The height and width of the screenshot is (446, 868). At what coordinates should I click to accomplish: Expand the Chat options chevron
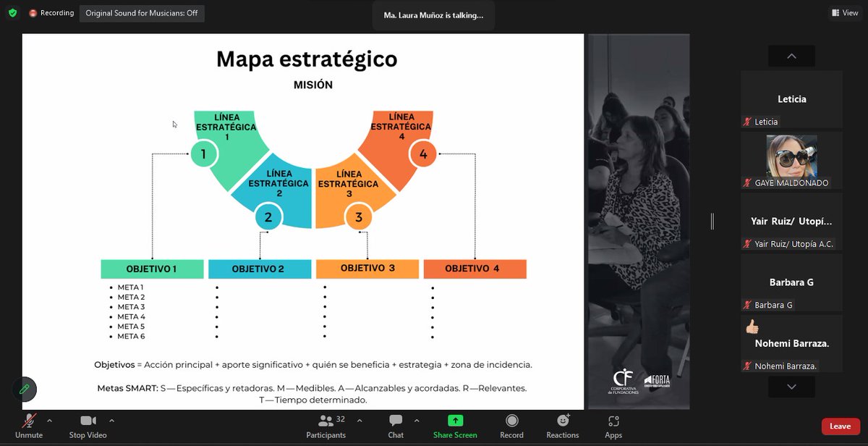pyautogui.click(x=417, y=420)
